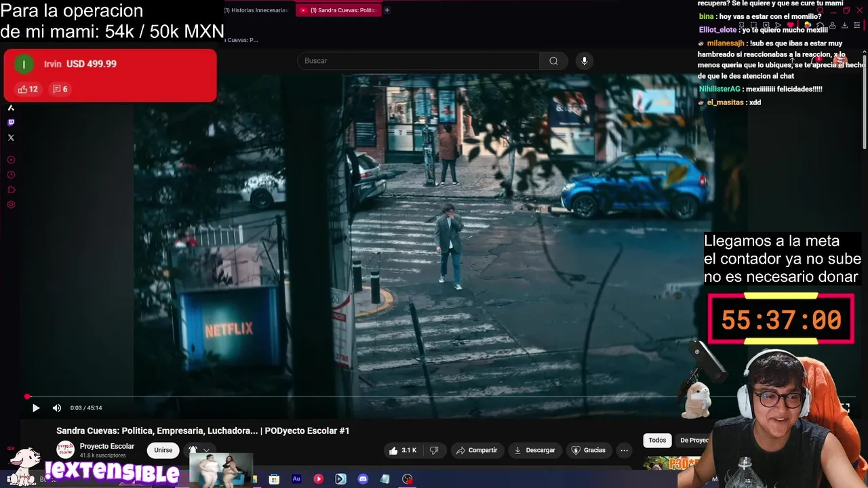Open the top Aria icon in sidebar
Screen dimensions: 868x488
pos(11,108)
